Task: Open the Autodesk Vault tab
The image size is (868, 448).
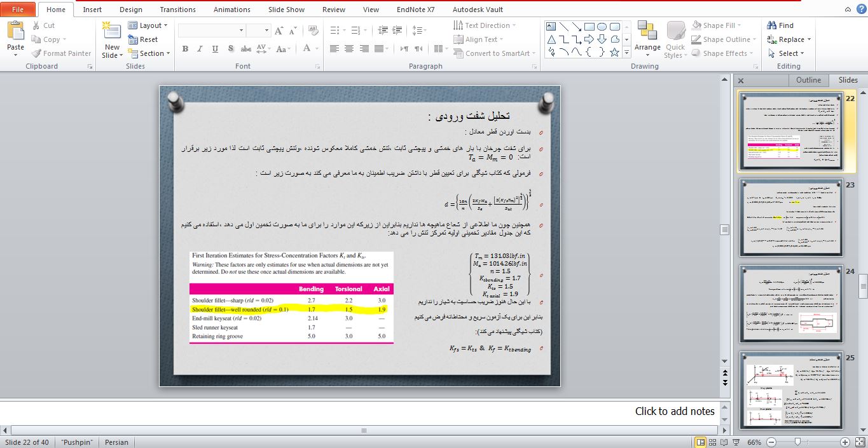Action: [478, 10]
